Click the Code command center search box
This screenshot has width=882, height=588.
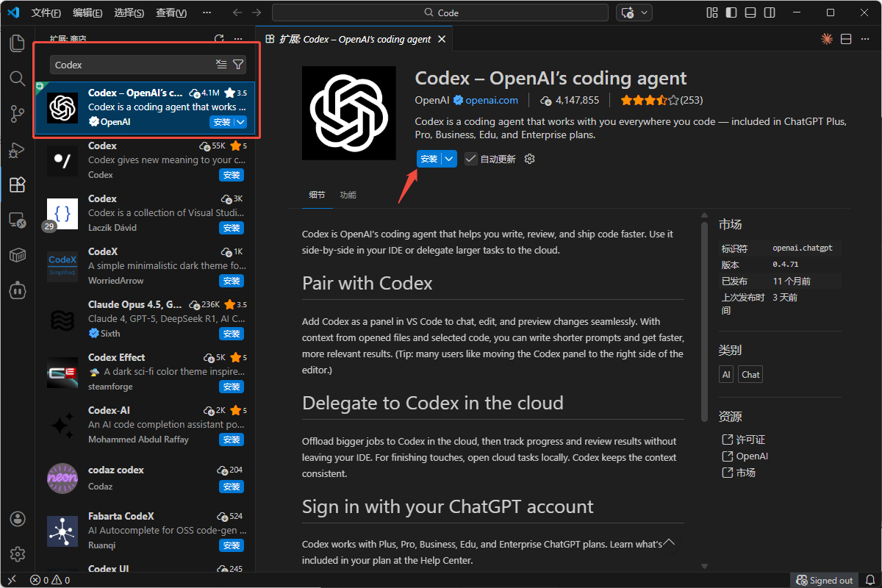[440, 12]
